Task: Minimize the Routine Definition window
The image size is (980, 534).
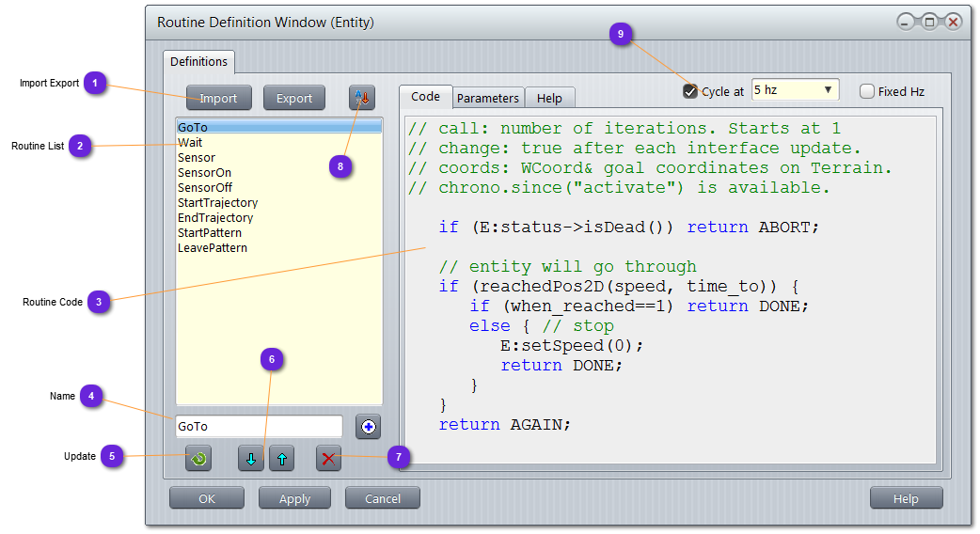Action: [907, 22]
